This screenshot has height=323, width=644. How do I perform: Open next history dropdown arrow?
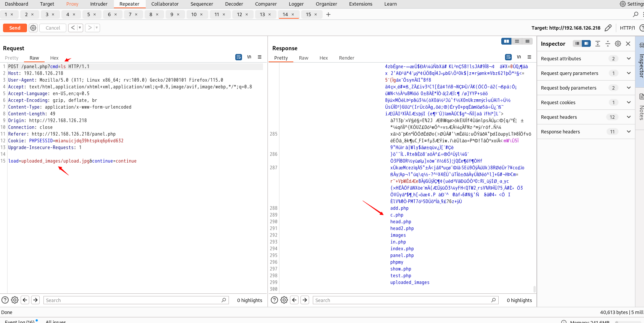point(97,28)
